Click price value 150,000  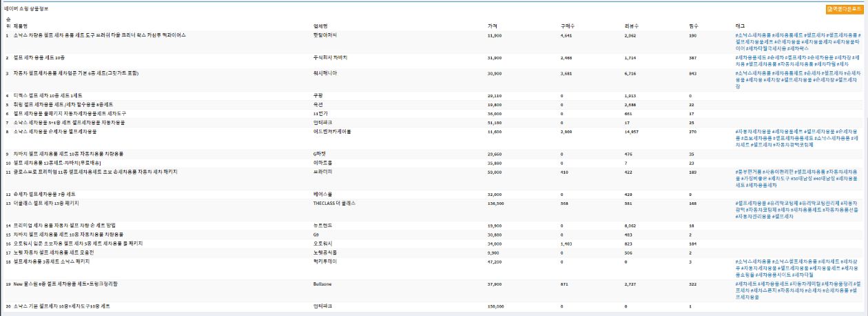pyautogui.click(x=495, y=306)
